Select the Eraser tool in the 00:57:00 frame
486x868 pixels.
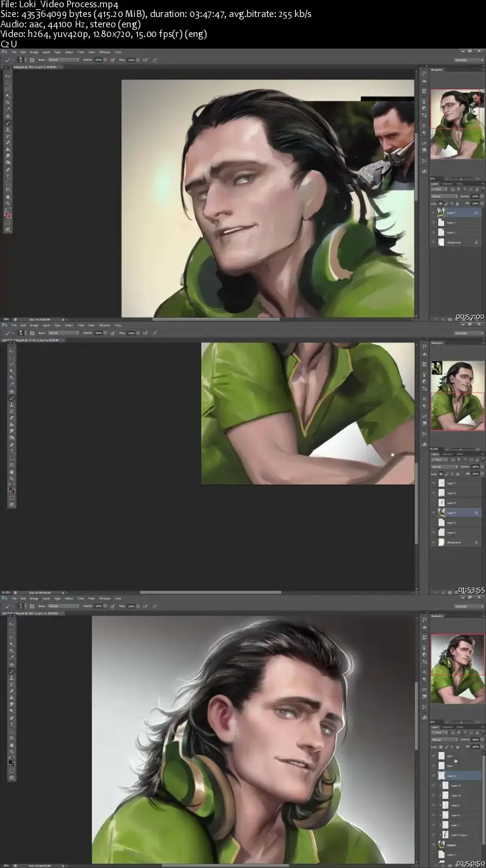click(8, 143)
